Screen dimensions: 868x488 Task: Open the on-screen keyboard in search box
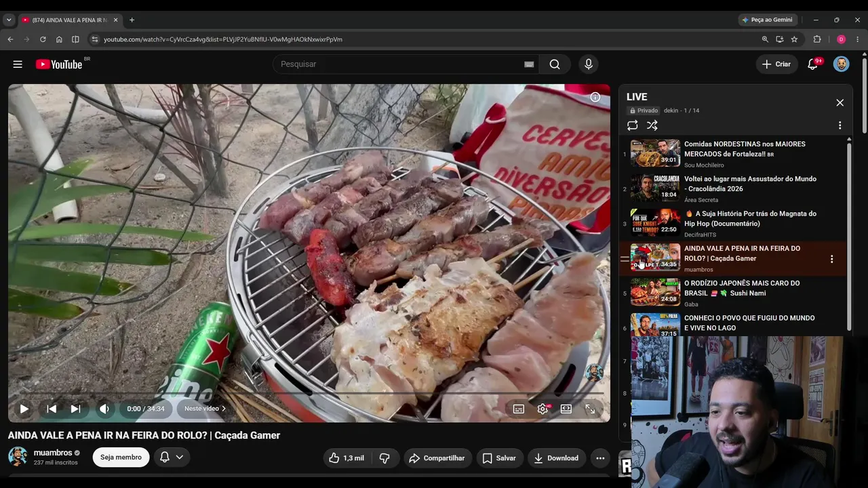click(529, 64)
